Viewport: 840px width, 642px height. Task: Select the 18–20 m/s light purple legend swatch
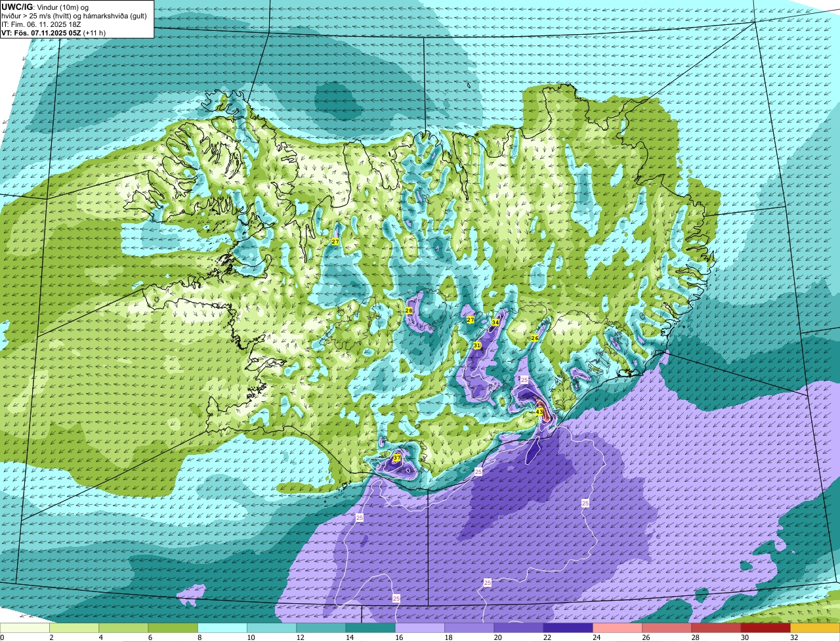point(469,628)
